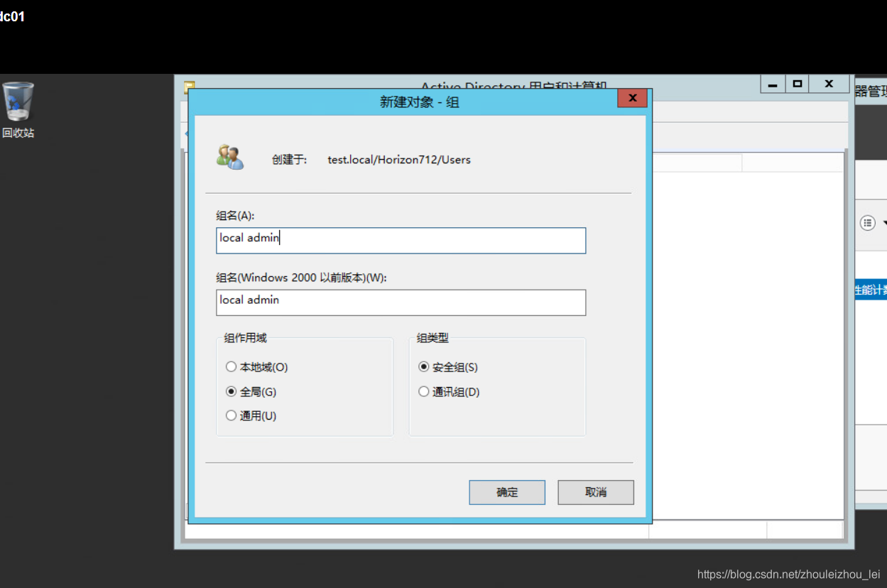Click the list view icon in Server Manager
This screenshot has width=887, height=588.
pyautogui.click(x=868, y=223)
